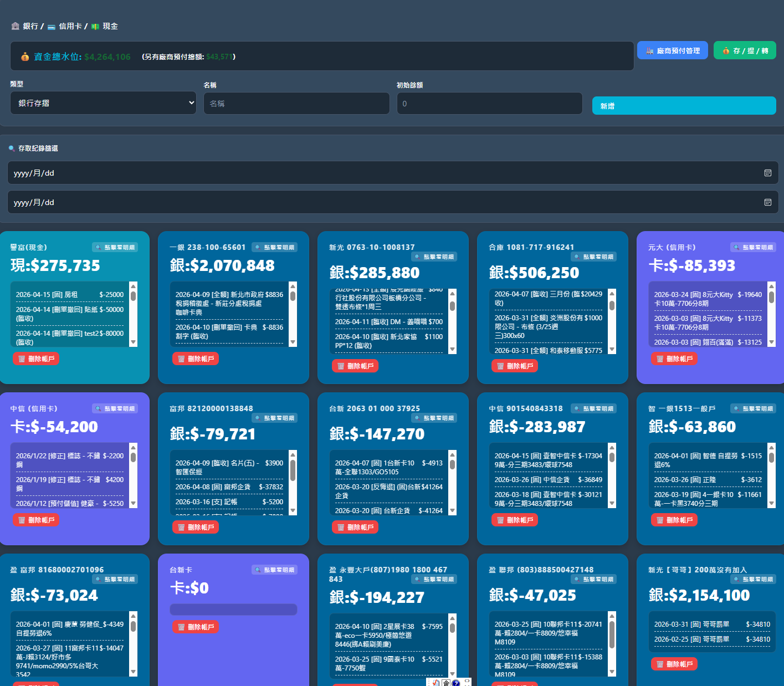Focus the 名稱 name input field
The image size is (784, 686).
pos(296,104)
